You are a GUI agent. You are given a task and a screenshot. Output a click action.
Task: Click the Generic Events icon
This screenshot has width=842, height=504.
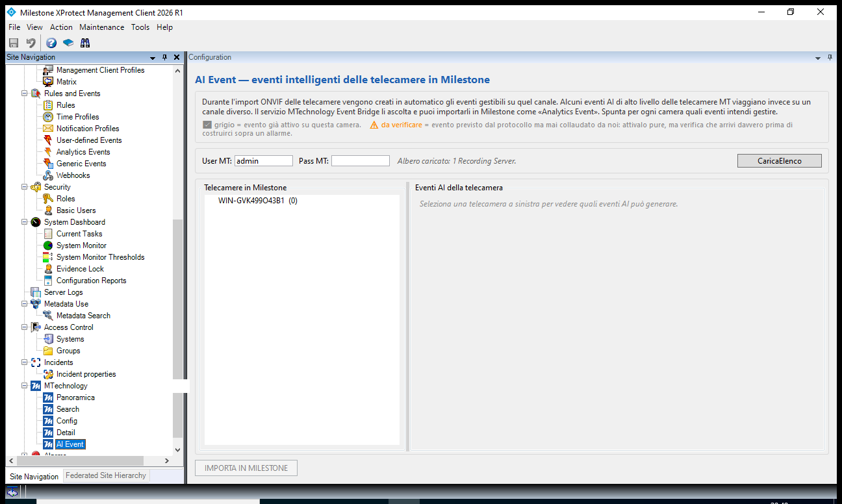click(48, 164)
